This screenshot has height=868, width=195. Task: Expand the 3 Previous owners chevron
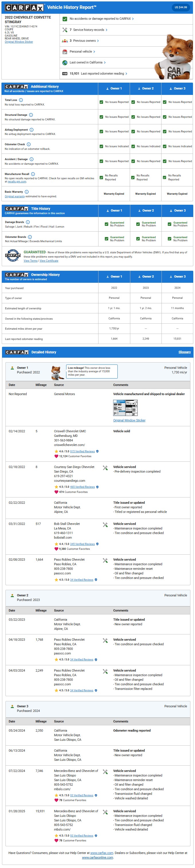point(98,41)
